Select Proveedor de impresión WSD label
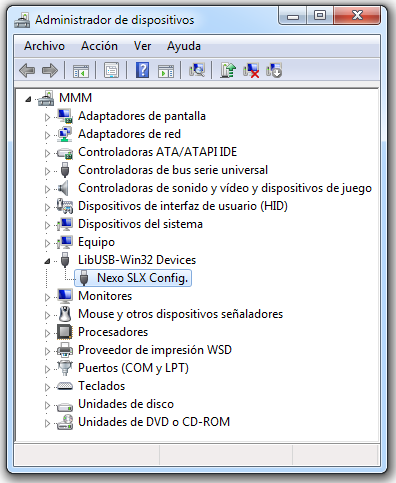 155,350
